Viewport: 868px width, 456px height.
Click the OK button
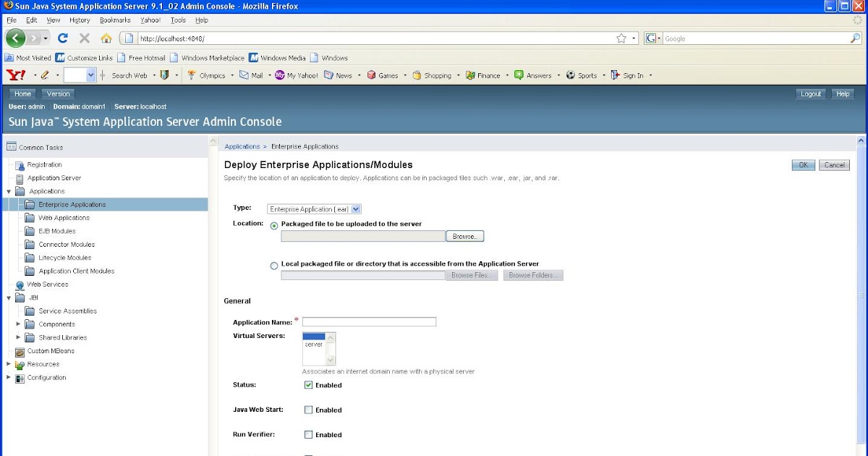(802, 164)
